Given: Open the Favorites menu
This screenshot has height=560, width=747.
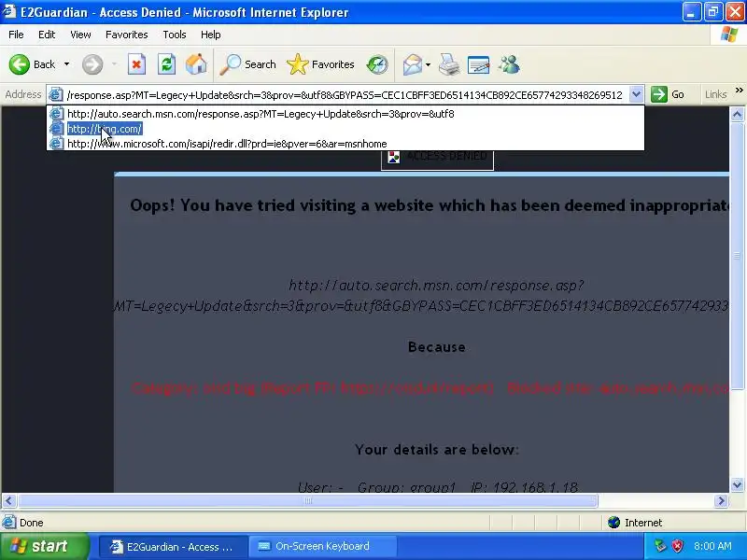Looking at the screenshot, I should (127, 35).
